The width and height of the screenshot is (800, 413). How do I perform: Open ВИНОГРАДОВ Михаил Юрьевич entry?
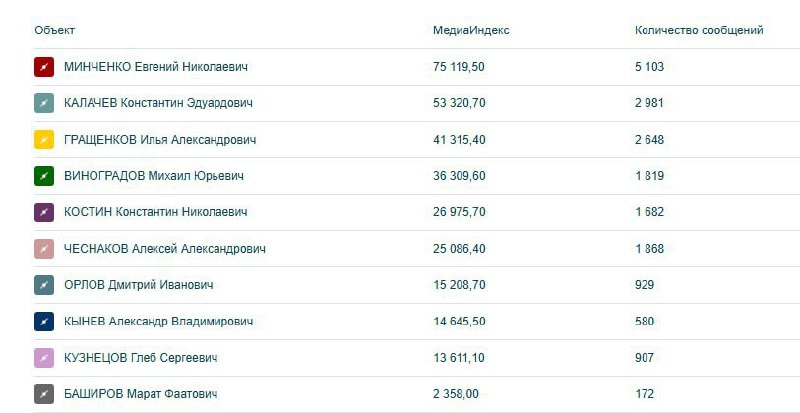pyautogui.click(x=154, y=176)
